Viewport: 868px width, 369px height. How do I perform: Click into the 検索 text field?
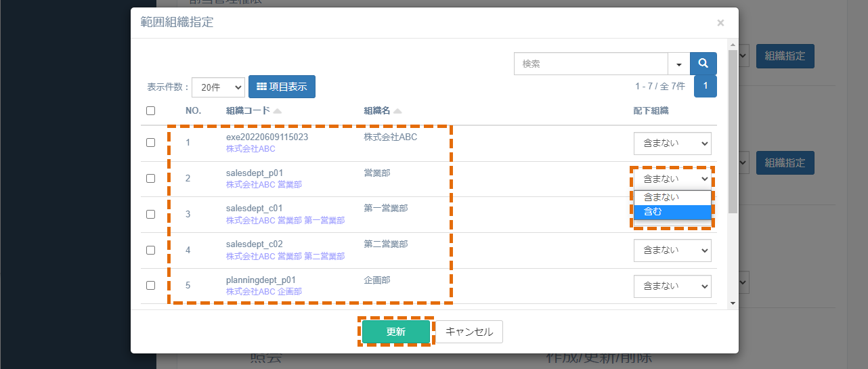pyautogui.click(x=591, y=64)
